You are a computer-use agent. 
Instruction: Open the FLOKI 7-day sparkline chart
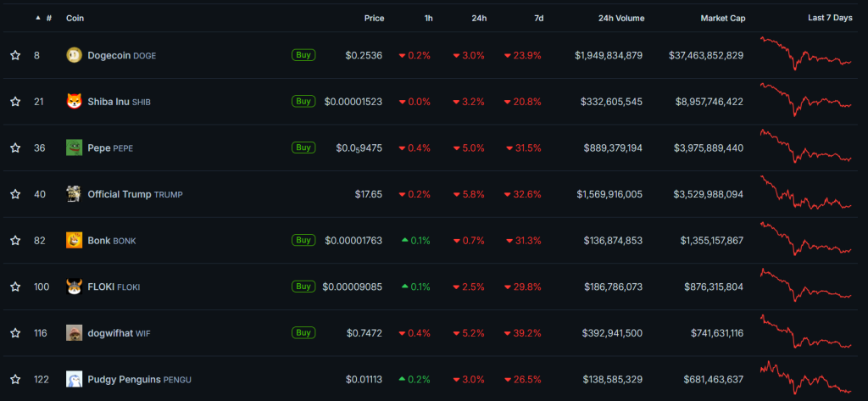(807, 285)
